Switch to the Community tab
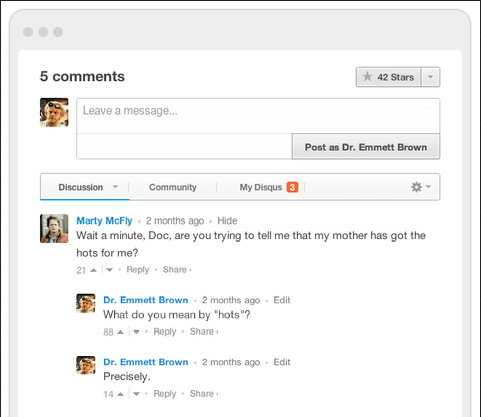Screen dimensions: 481x417 pyautogui.click(x=173, y=187)
